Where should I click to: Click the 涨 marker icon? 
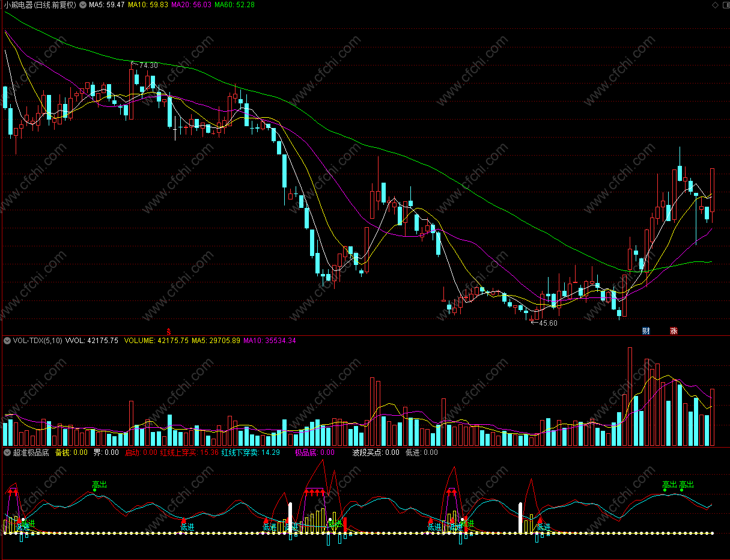point(674,330)
